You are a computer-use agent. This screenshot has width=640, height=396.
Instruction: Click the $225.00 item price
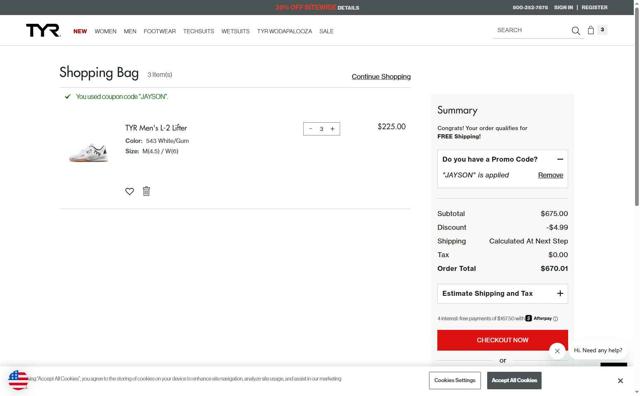(x=391, y=127)
